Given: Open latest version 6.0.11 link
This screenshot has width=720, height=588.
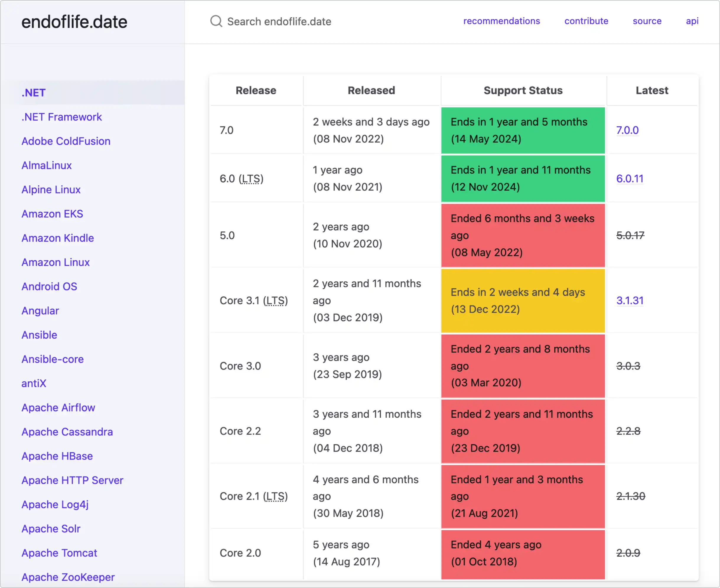Looking at the screenshot, I should click(629, 179).
